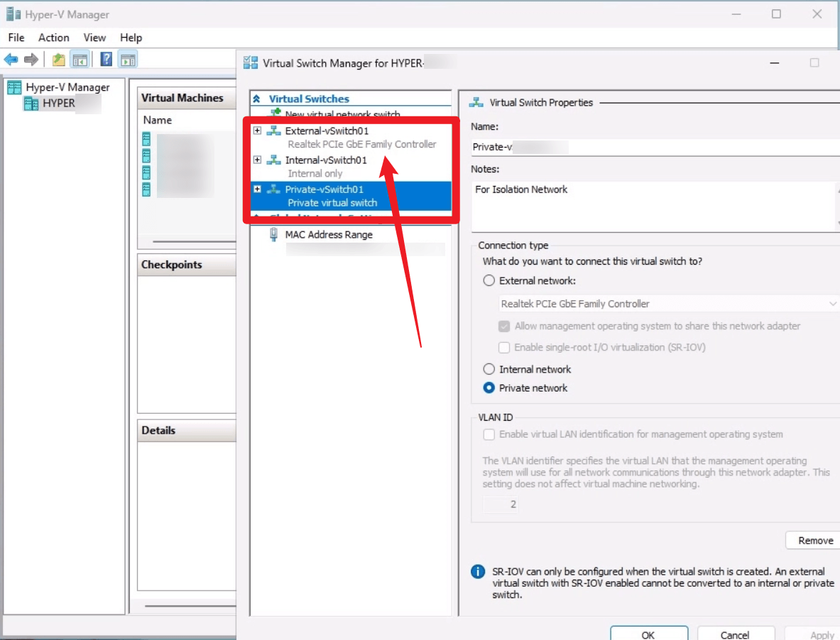Expand the External-vSwitch01 tree node
840x640 pixels.
(x=257, y=131)
